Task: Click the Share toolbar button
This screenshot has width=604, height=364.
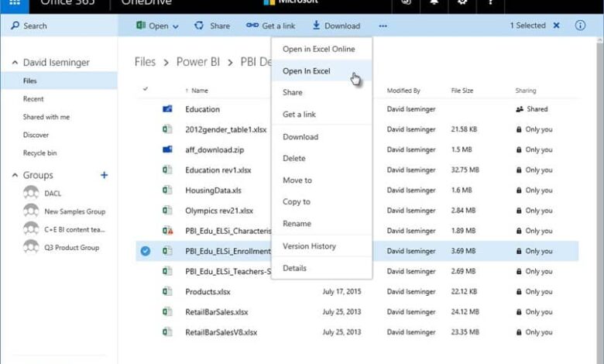Action: 212,26
